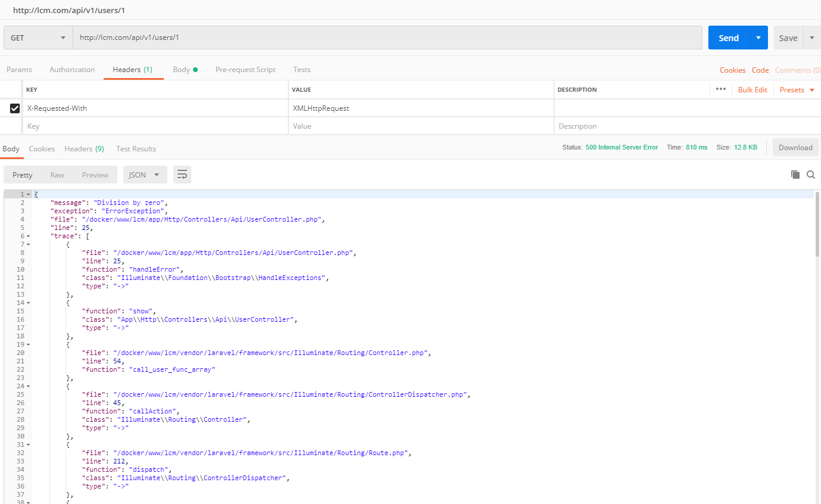Switch response view to Pretty
Screen dimensions: 821x504
coord(23,175)
